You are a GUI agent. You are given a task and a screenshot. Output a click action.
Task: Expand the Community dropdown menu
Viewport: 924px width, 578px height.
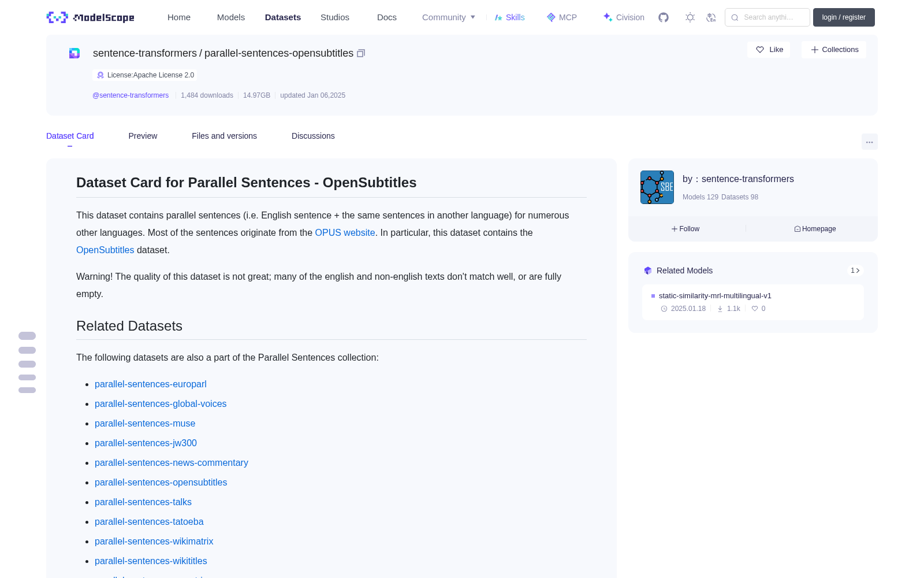pos(449,17)
